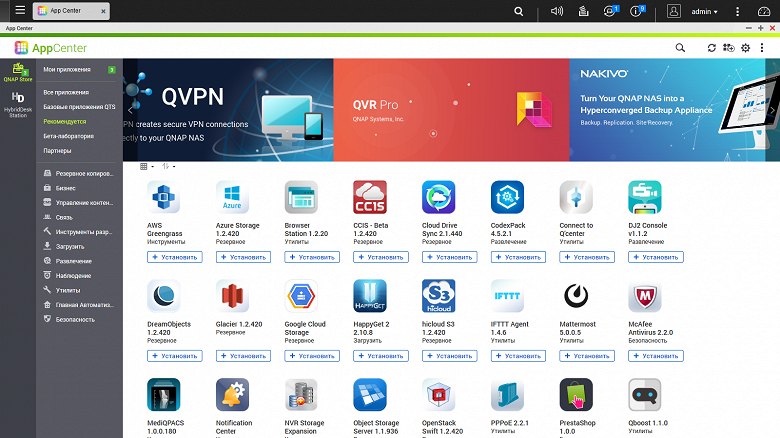Open the McAfee Antivirus app icon

pos(645,296)
